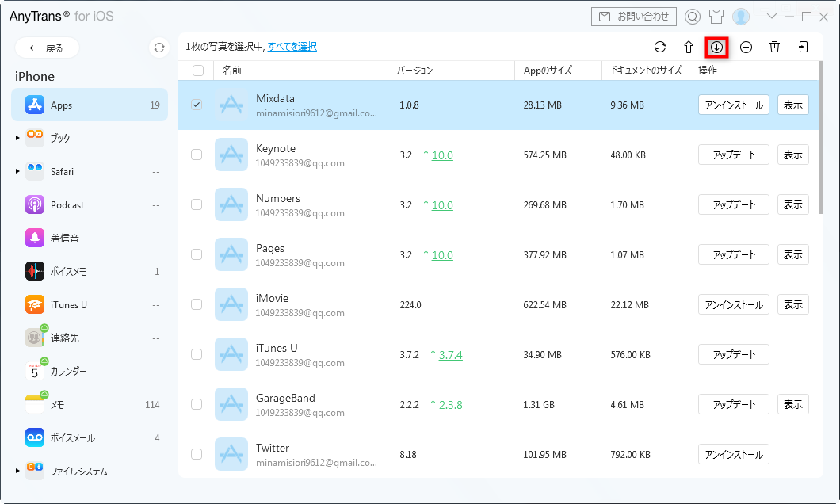Check the iMovie row checkbox
840x504 pixels.
pyautogui.click(x=197, y=304)
